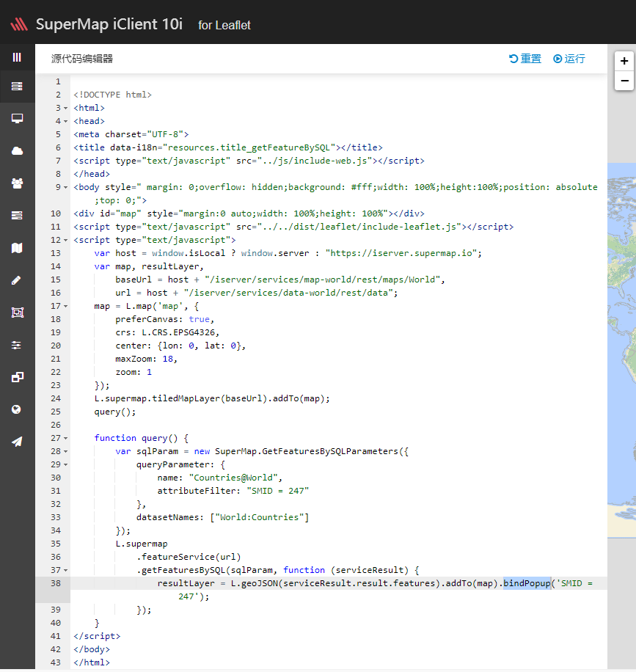The image size is (636, 672).
Task: Click the sidebar collapse bars icon
Action: (x=17, y=57)
